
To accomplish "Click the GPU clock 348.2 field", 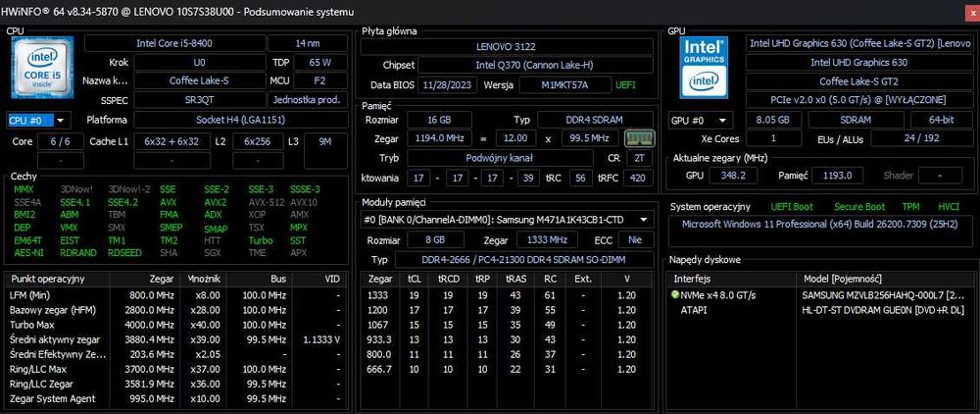I will pos(734,176).
